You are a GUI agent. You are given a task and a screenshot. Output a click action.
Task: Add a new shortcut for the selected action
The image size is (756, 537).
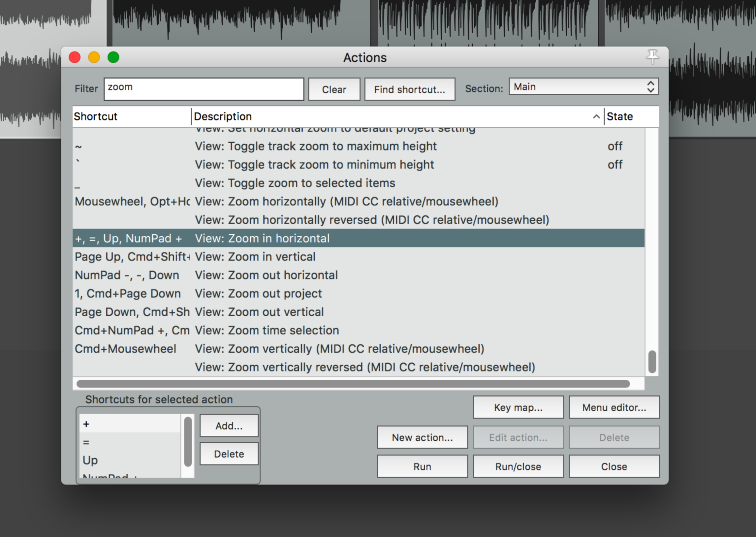(228, 425)
